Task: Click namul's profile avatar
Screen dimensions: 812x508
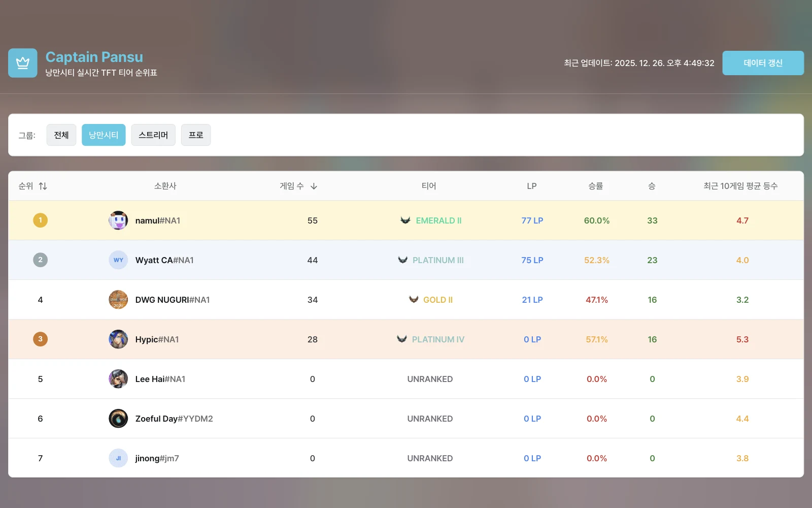Action: click(x=118, y=220)
